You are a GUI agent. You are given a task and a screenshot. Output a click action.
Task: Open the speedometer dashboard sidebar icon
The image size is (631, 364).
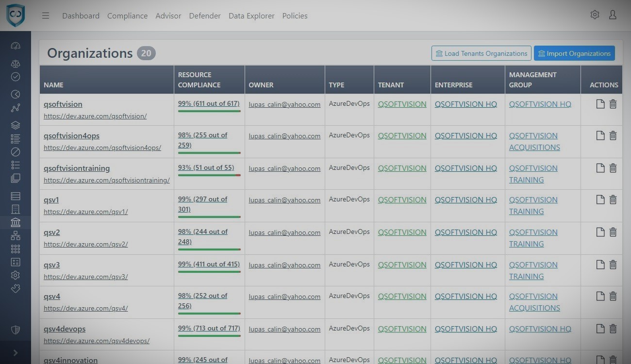[16, 46]
